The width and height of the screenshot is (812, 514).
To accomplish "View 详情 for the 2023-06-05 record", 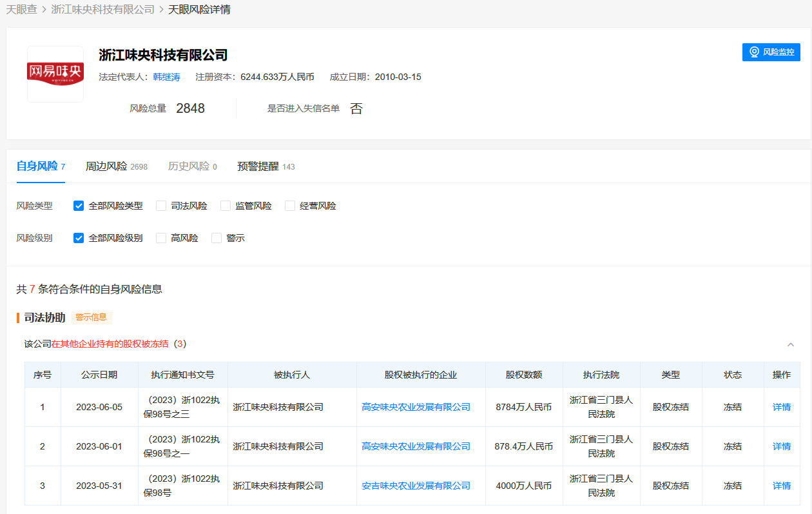I will (x=782, y=407).
